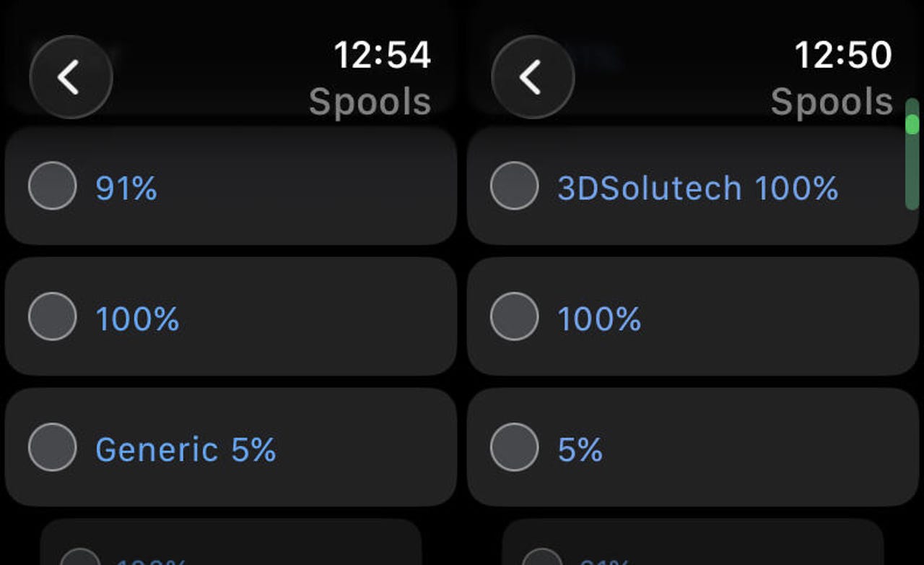This screenshot has height=565, width=924.
Task: Go back using arrow on 12:54 screen
Action: pos(71,77)
